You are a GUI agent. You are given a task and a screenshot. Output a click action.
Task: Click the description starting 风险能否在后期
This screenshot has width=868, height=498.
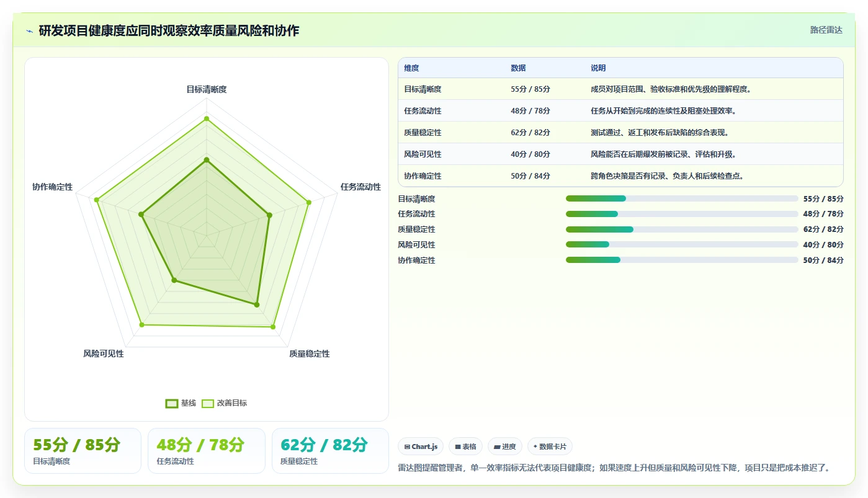663,154
